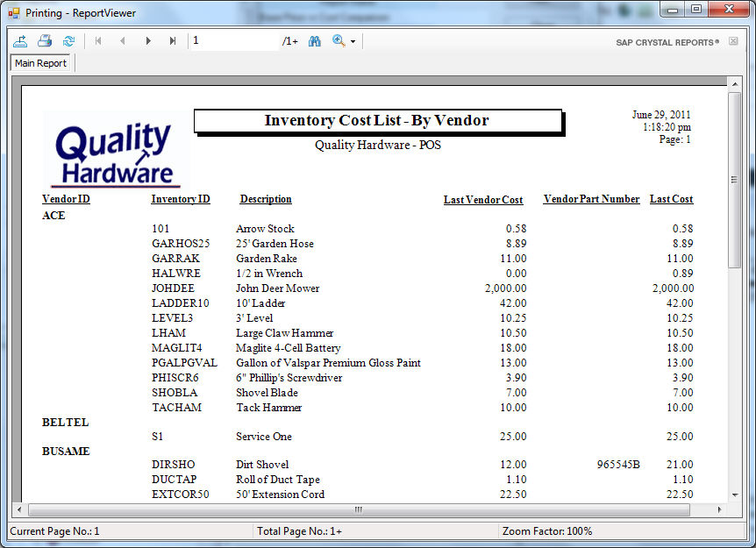The height and width of the screenshot is (548, 756).
Task: Select the Main Report tab
Action: [41, 63]
